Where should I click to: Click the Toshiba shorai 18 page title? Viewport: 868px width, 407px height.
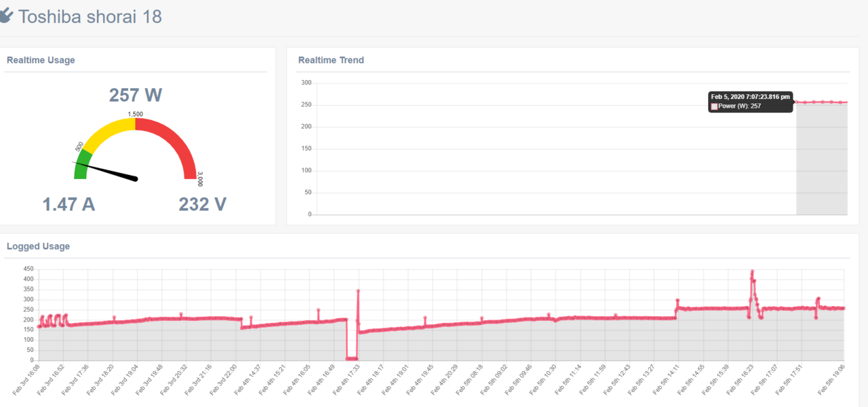[90, 16]
